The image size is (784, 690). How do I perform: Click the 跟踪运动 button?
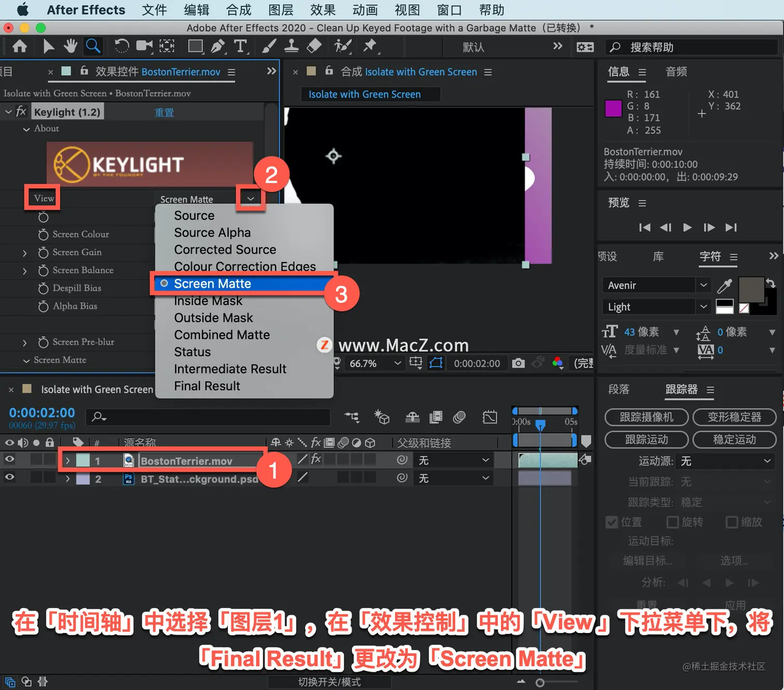pyautogui.click(x=646, y=439)
